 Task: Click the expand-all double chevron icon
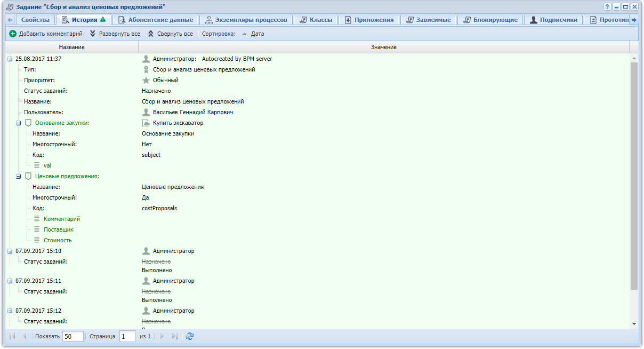click(x=93, y=34)
